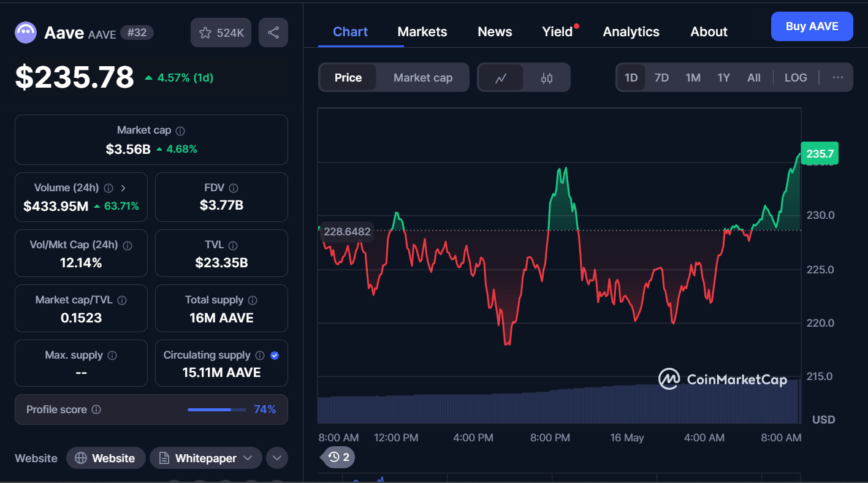Screen dimensions: 868x483
Task: Open the Chart tab
Action: coord(351,32)
